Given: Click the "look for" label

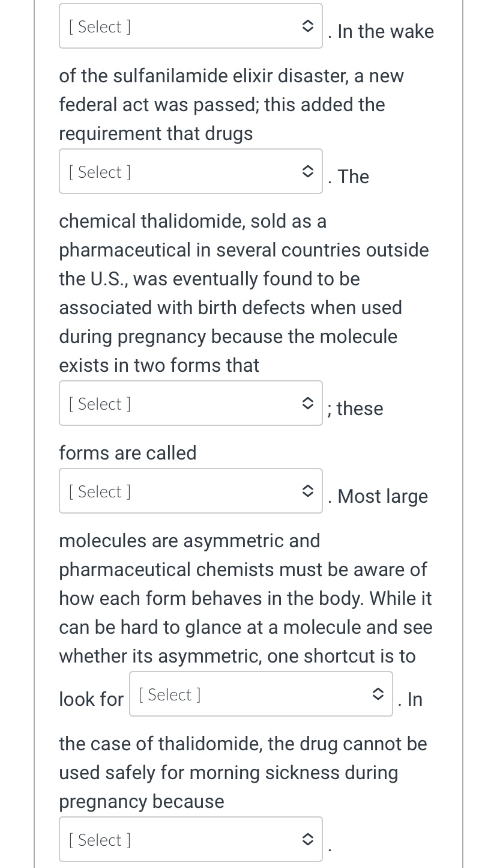Looking at the screenshot, I should [x=91, y=699].
